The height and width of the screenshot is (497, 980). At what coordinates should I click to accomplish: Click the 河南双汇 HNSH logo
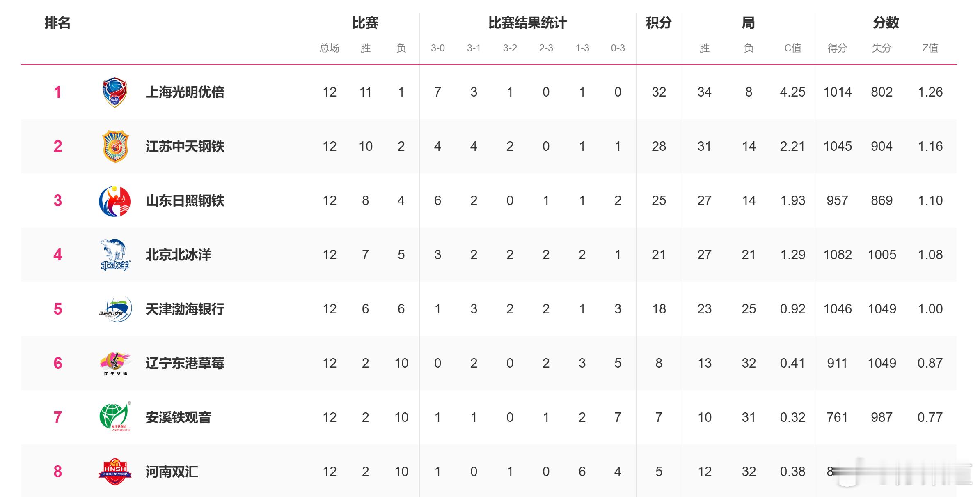coord(115,471)
